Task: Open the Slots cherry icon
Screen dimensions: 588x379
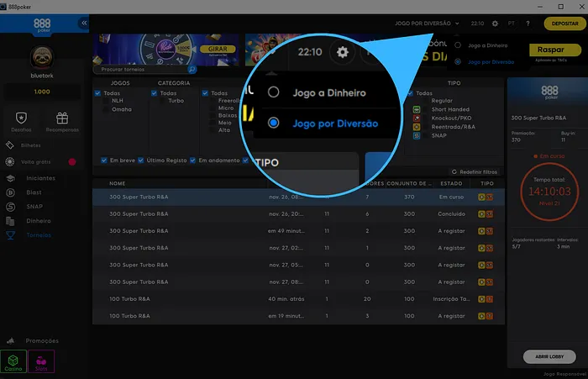Action: [x=41, y=361]
